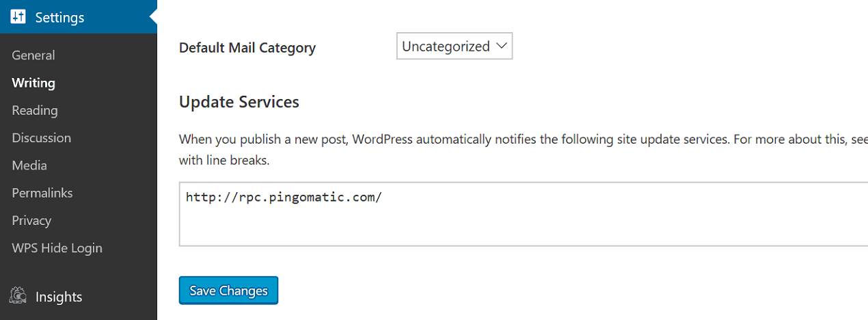Click the Save Changes button
Screen dimensions: 868x320
coord(228,290)
